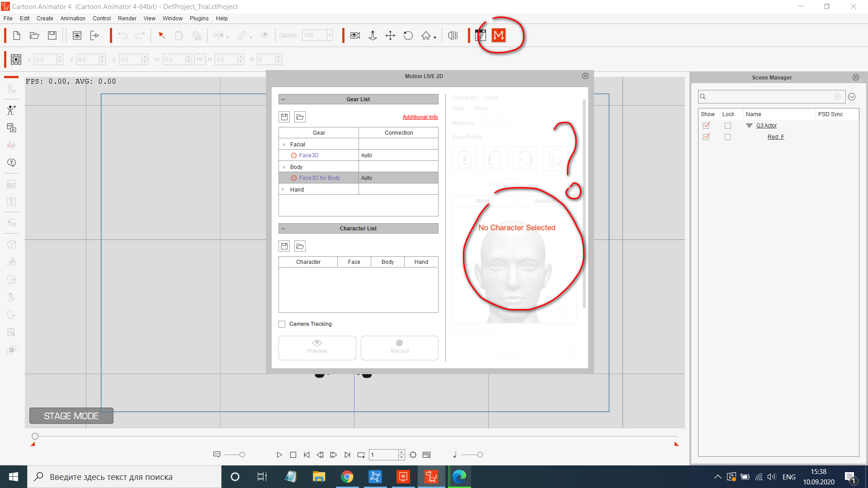Click the Scene Manager search options arrow
The image size is (868, 488).
(x=852, y=97)
